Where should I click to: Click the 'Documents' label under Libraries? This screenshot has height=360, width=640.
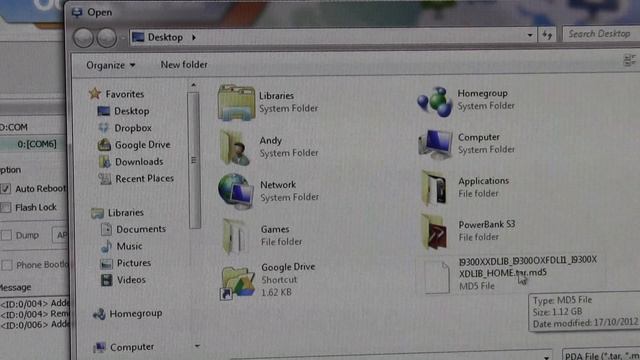[141, 229]
